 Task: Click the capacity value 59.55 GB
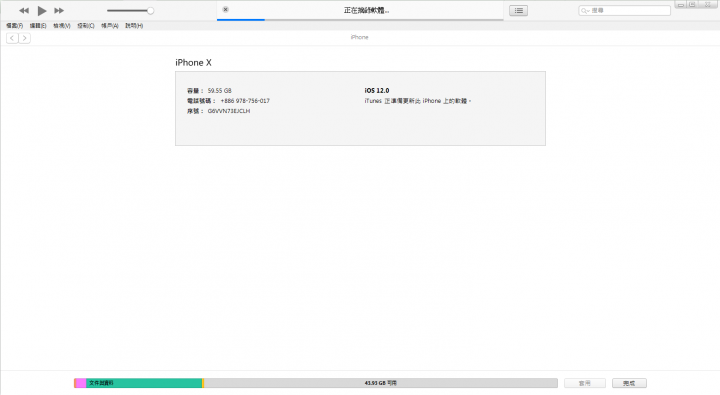(219, 91)
